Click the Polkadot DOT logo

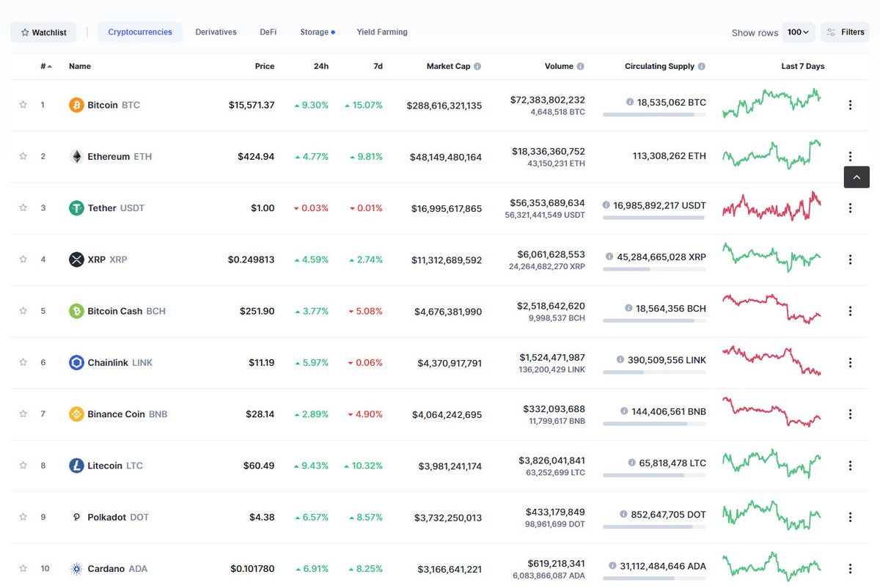(76, 517)
